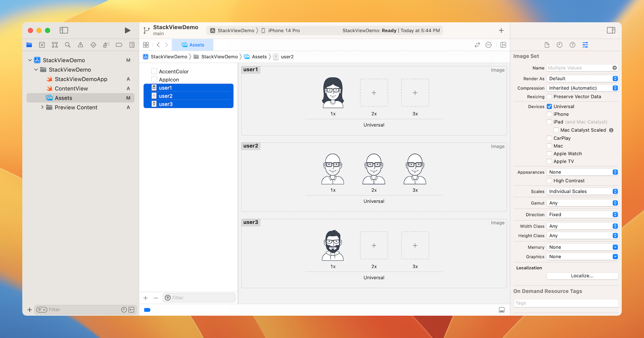Open the Find navigator
Viewport: 644px width, 338px height.
pyautogui.click(x=67, y=45)
